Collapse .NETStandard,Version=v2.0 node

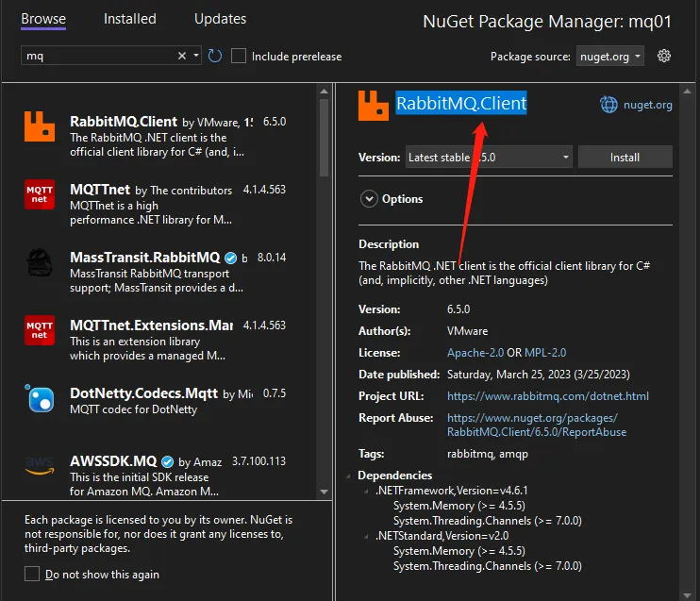tap(367, 536)
